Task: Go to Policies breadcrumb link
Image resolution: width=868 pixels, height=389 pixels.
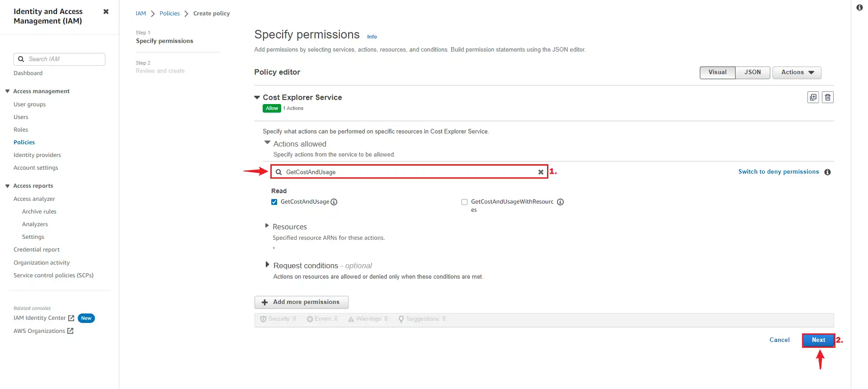Action: point(170,14)
